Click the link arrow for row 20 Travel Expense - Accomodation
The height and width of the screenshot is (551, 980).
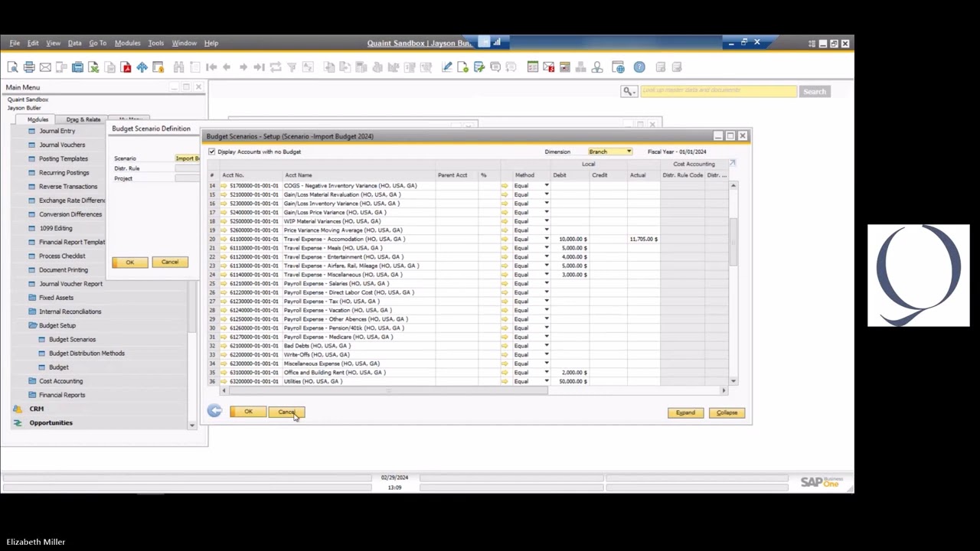(x=224, y=239)
